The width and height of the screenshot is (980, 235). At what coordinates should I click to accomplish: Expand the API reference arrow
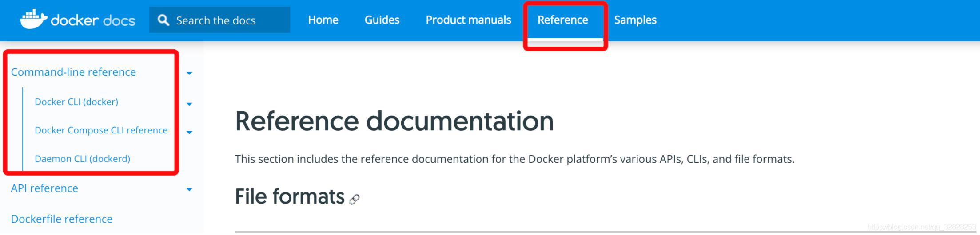189,190
